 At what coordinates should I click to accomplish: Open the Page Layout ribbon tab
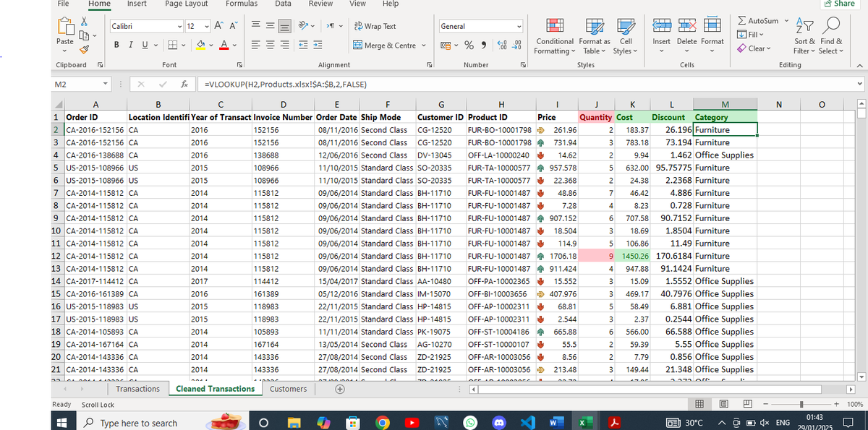tap(187, 4)
